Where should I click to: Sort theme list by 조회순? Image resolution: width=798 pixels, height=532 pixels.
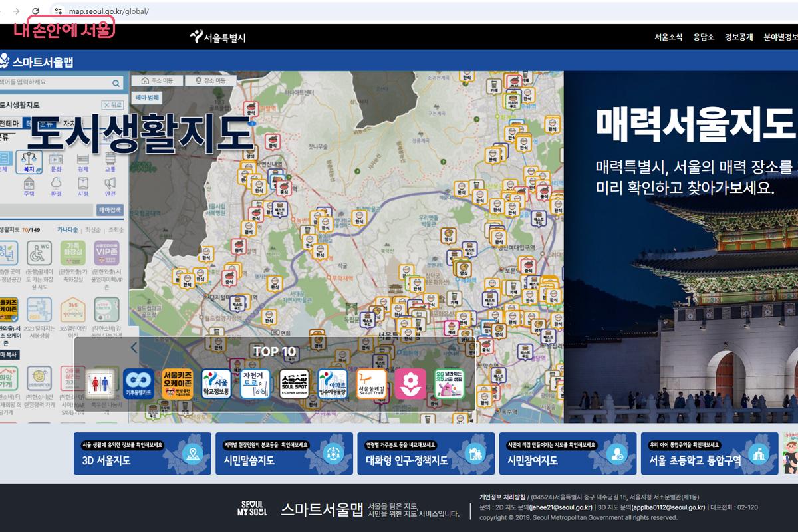tap(116, 229)
